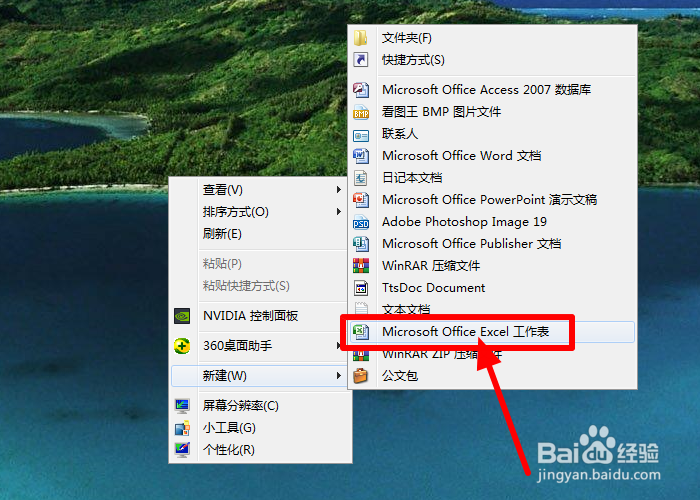The image size is (700, 500).
Task: Click the PowerPoint presentation icon
Action: pyautogui.click(x=361, y=200)
